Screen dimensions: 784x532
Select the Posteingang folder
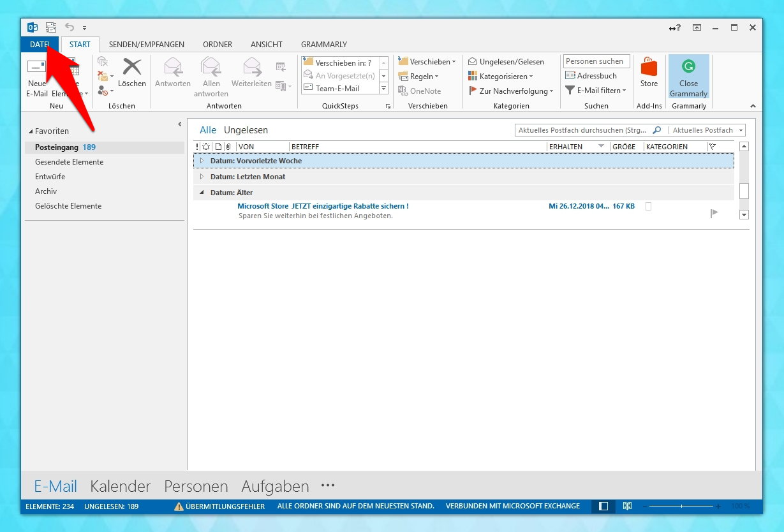coord(105,147)
